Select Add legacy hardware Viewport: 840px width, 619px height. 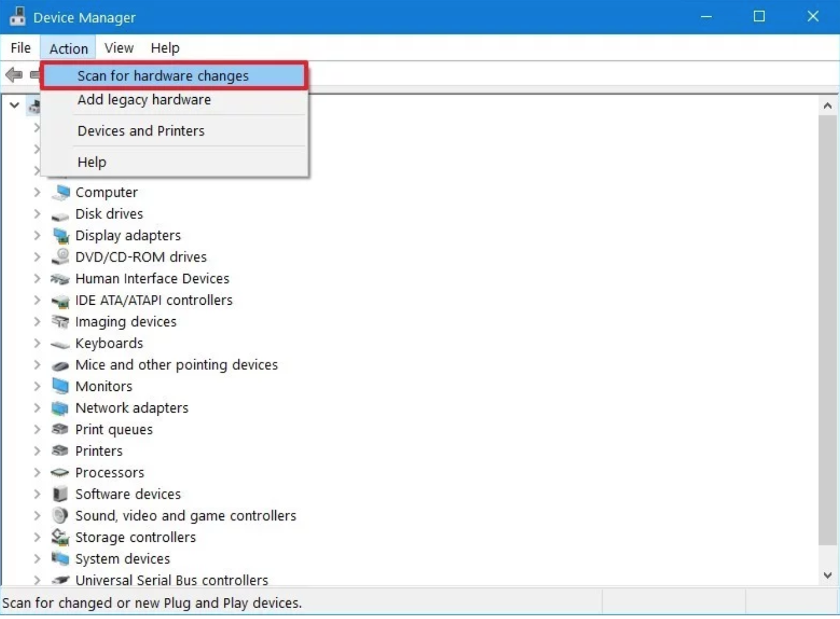pos(144,100)
